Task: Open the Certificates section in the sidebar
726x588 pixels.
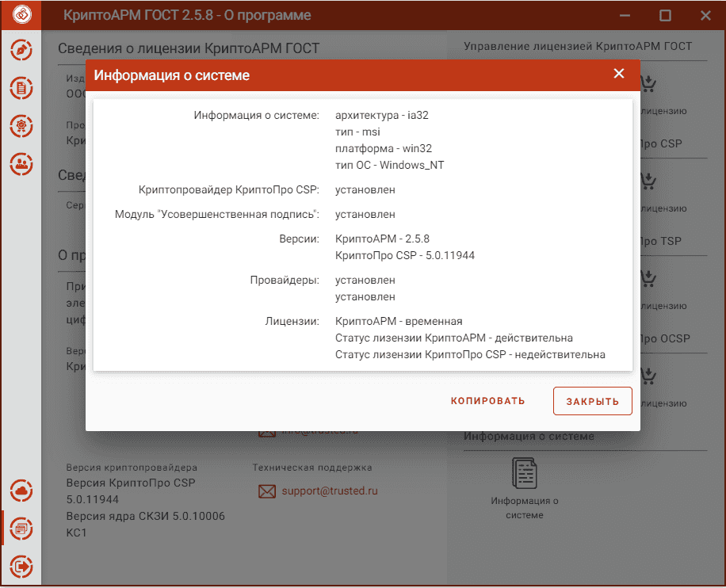Action: coord(21,126)
